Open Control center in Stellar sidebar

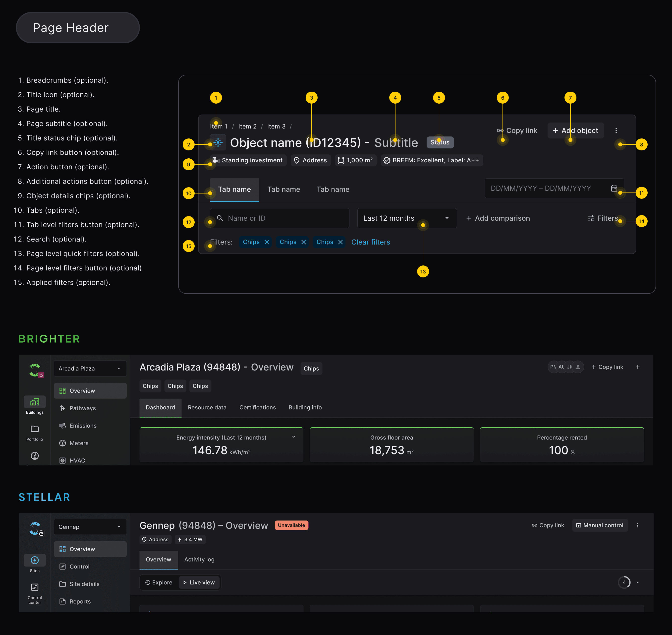pos(35,588)
